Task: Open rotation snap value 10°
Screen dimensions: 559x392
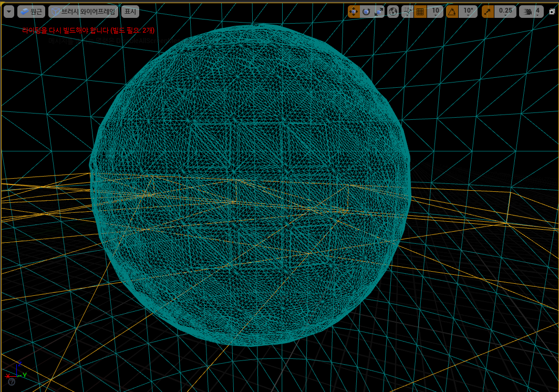Action: coord(468,12)
